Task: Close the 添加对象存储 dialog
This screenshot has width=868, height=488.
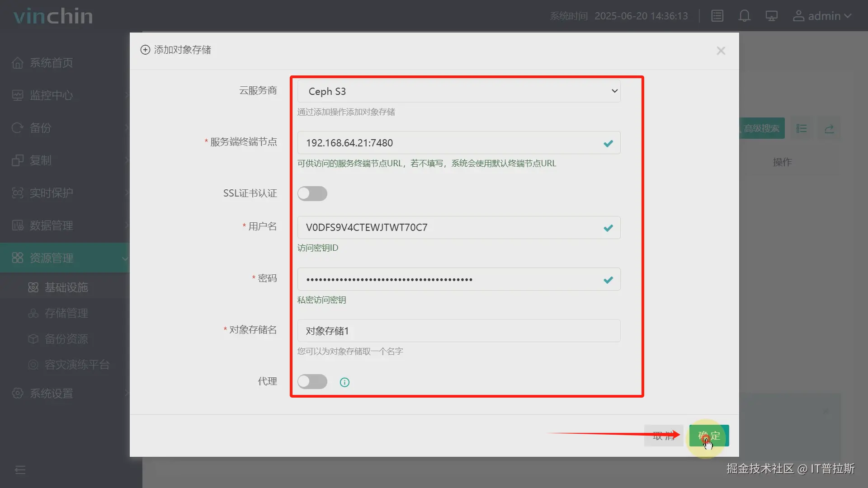Action: pos(721,51)
